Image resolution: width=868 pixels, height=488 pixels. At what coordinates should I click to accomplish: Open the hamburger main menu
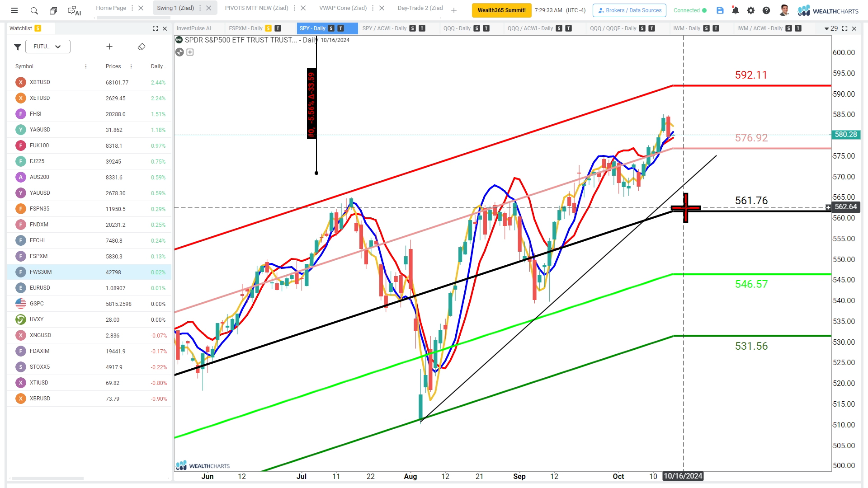point(14,10)
